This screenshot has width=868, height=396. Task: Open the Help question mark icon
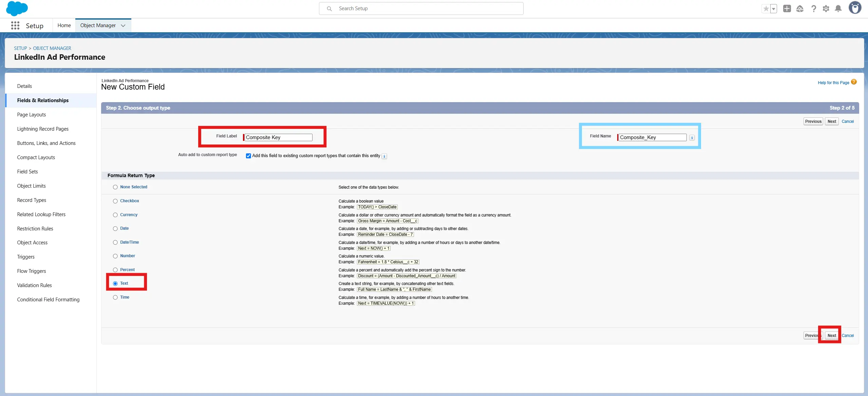tap(813, 9)
